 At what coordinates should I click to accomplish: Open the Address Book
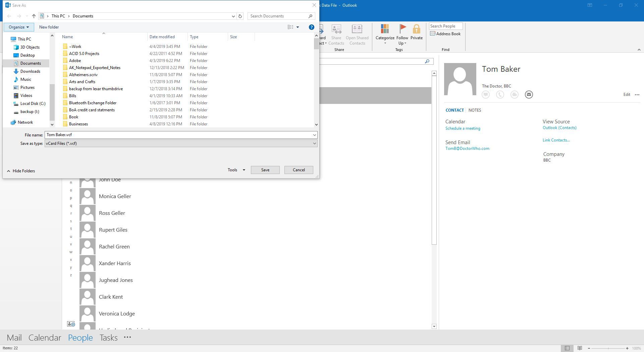445,34
